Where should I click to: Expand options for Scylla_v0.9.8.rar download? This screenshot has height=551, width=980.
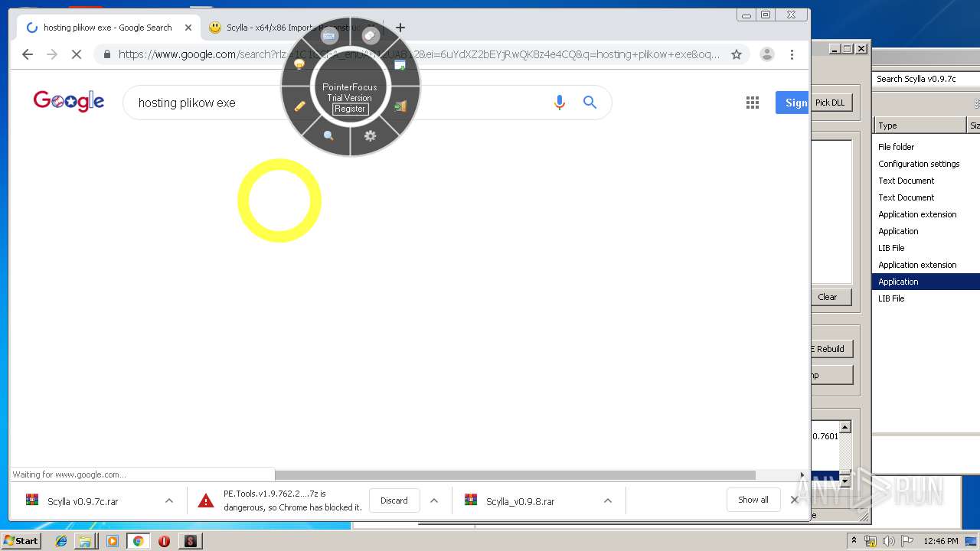point(608,500)
